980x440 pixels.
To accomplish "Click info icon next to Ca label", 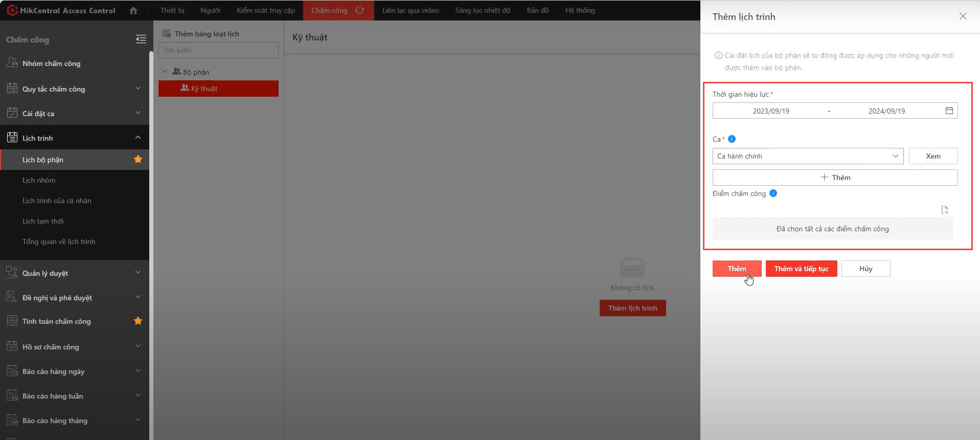I will coord(732,139).
